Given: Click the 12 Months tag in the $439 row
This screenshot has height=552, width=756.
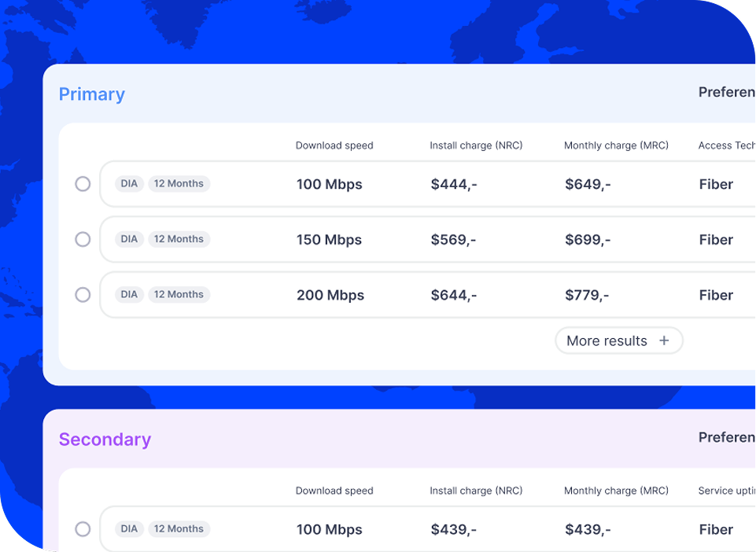Looking at the screenshot, I should pos(179,529).
